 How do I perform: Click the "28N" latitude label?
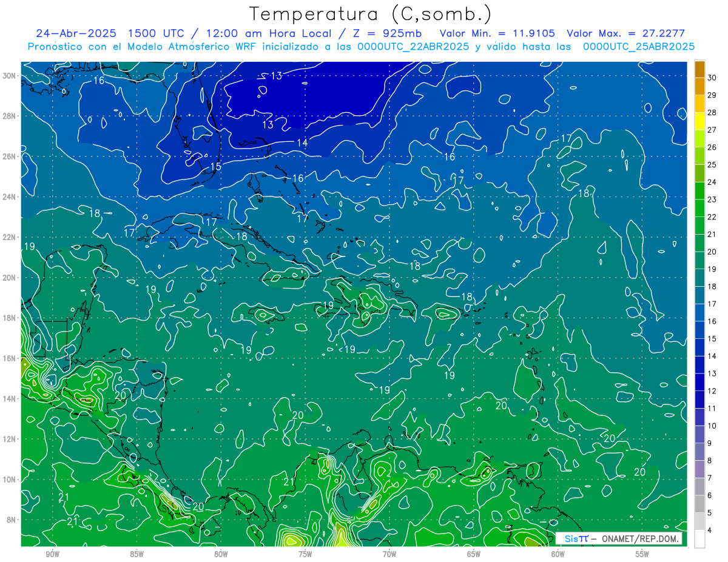click(9, 116)
